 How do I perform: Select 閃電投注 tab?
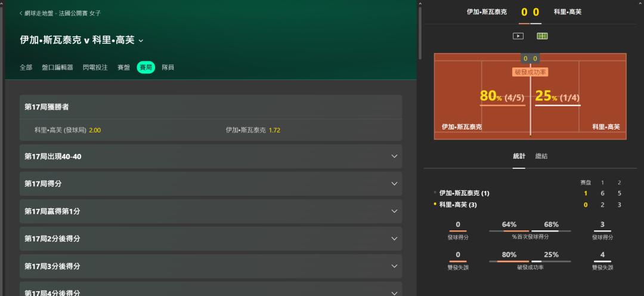(95, 67)
